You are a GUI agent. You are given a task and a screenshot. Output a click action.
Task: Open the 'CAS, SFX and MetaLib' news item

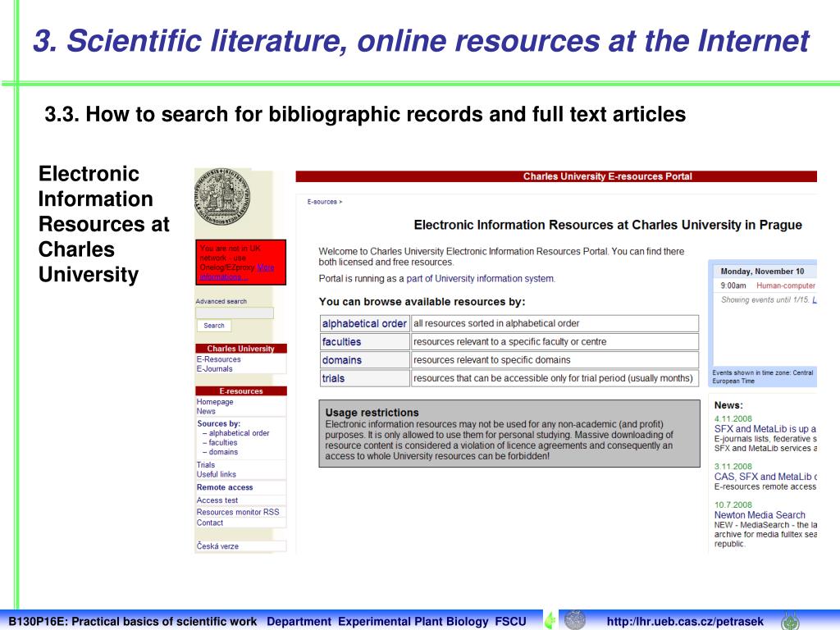[765, 477]
